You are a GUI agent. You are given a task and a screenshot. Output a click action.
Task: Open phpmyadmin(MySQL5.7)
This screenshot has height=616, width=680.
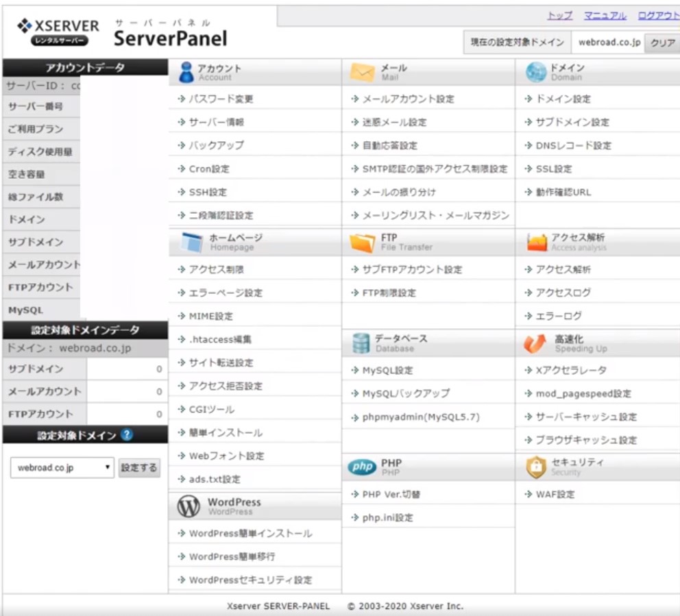point(421,417)
